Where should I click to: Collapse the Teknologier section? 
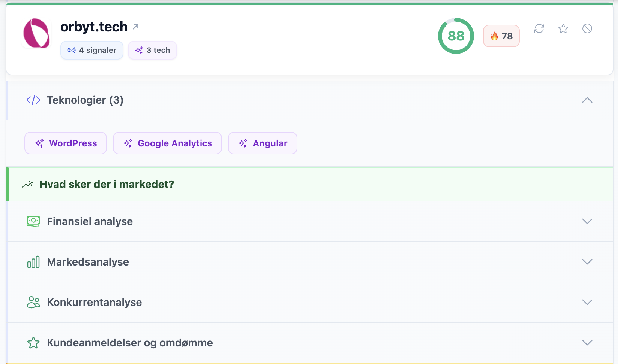pos(587,100)
